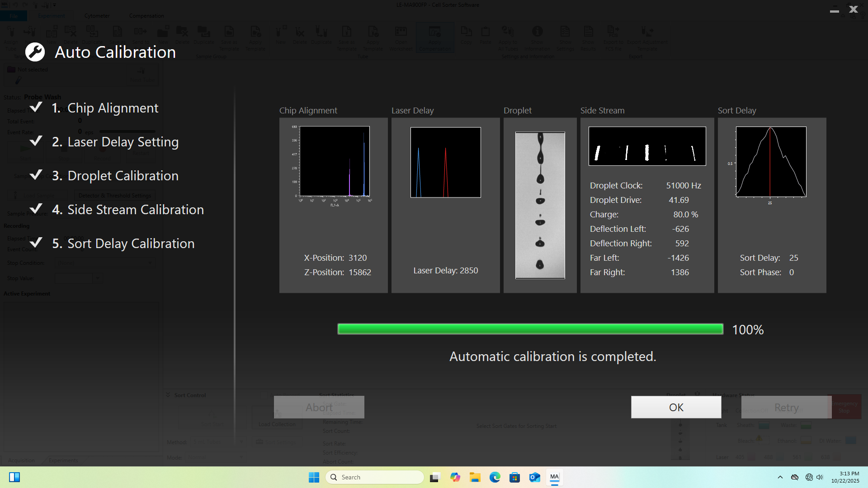This screenshot has height=488, width=868.
Task: Click the Laser Delay Setting checkmark
Action: click(36, 141)
